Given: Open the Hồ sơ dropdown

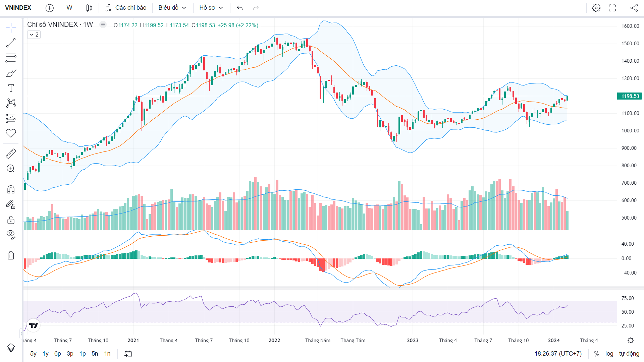Looking at the screenshot, I should [211, 8].
